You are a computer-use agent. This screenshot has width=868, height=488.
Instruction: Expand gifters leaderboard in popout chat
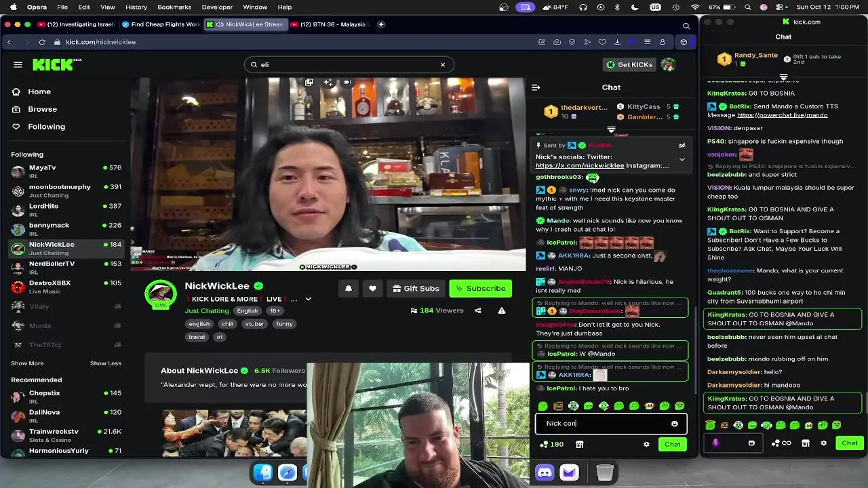[783, 77]
